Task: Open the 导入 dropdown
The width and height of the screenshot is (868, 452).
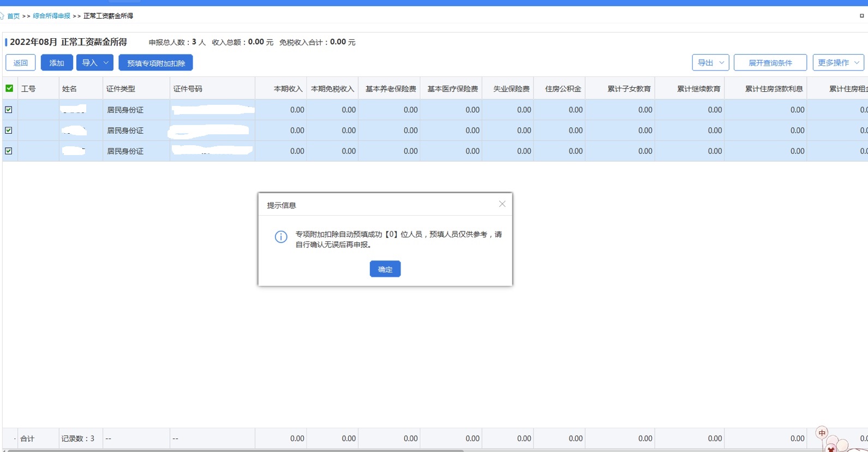Action: [95, 63]
